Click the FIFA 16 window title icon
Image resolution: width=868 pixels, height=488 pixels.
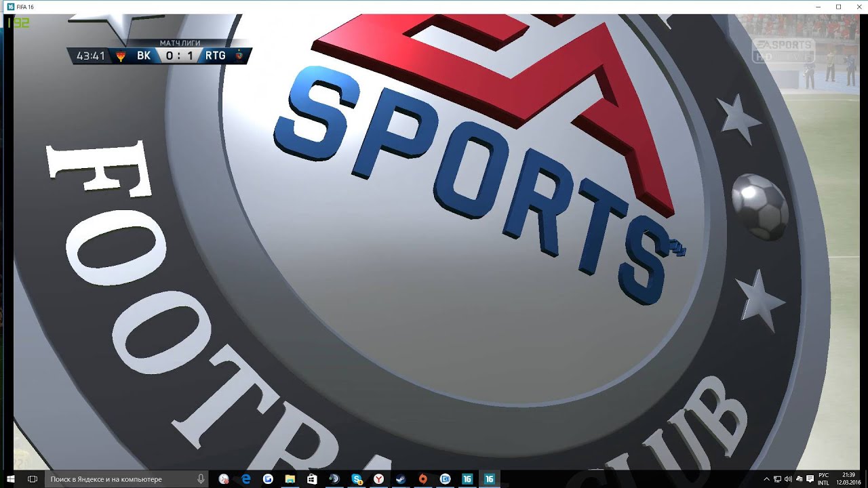coord(11,7)
